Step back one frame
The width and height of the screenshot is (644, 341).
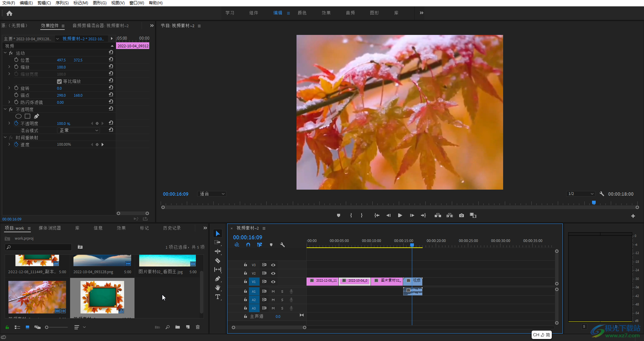(388, 215)
